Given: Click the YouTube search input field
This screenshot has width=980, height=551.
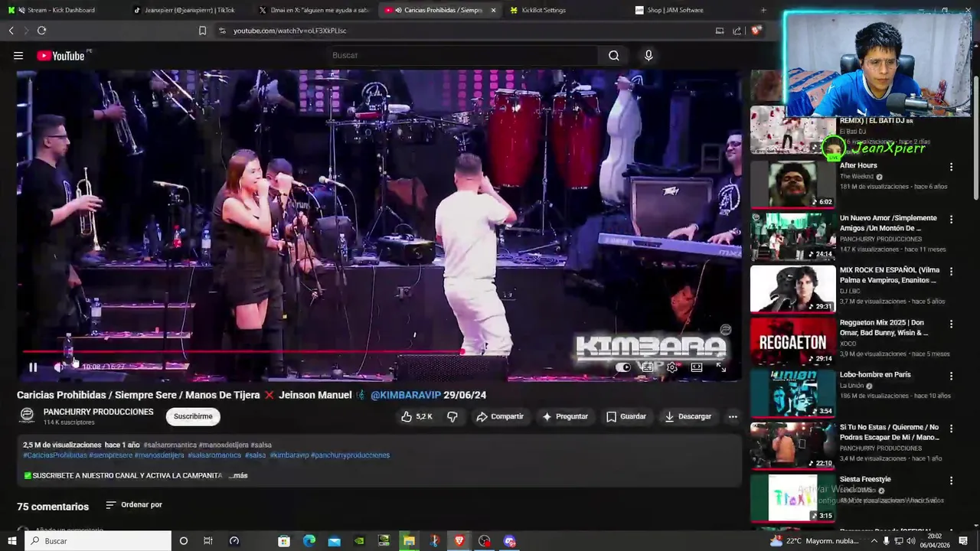Looking at the screenshot, I should (463, 55).
